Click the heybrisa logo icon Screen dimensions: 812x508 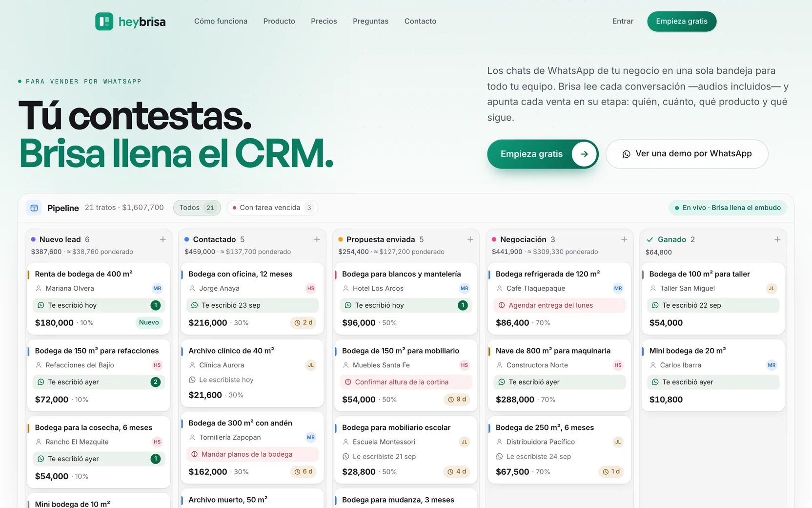[104, 21]
